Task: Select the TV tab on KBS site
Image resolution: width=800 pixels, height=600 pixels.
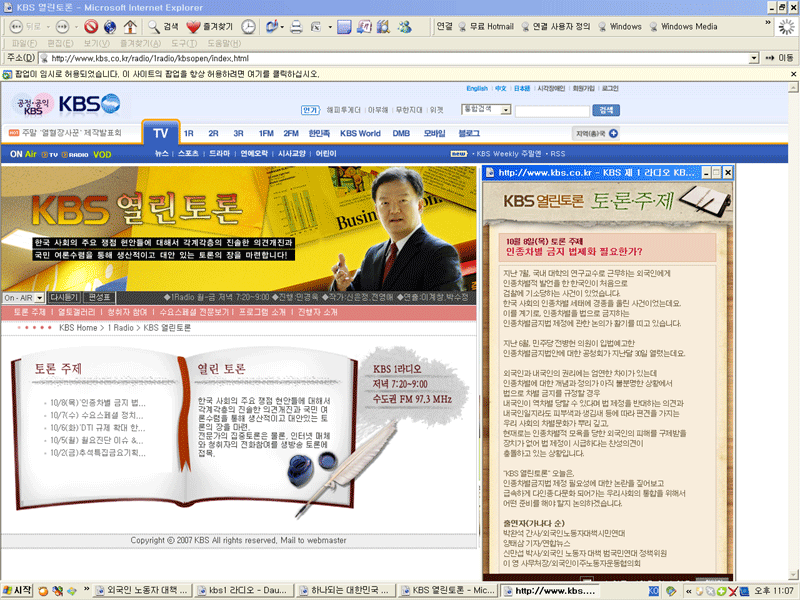Action: coord(161,133)
